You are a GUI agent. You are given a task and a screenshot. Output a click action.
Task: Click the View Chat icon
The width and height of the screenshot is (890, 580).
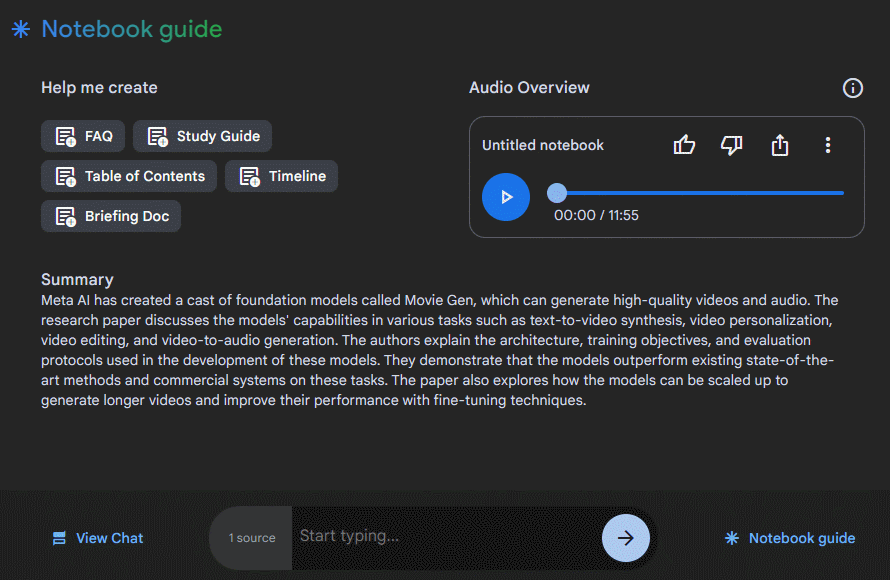tap(60, 538)
